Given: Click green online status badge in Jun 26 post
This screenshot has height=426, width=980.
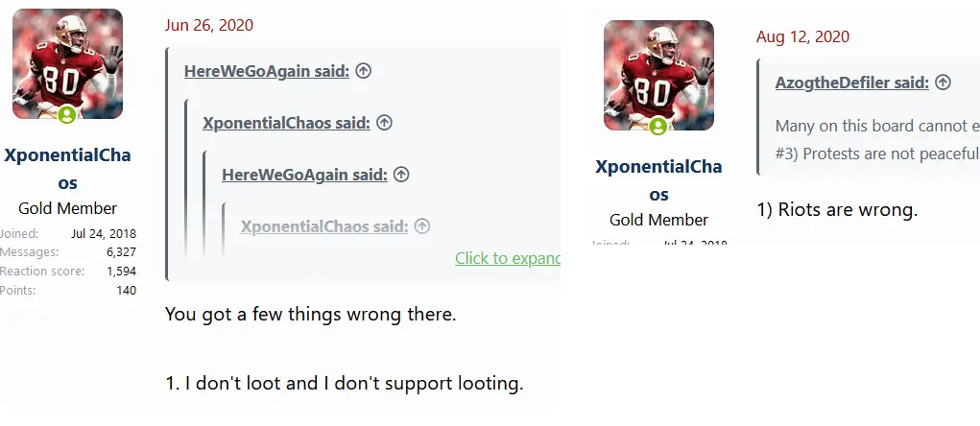Looking at the screenshot, I should coord(67,116).
